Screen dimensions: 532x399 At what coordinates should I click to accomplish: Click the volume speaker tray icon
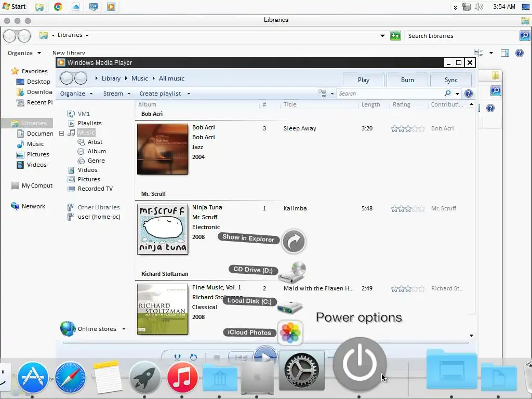pos(478,7)
